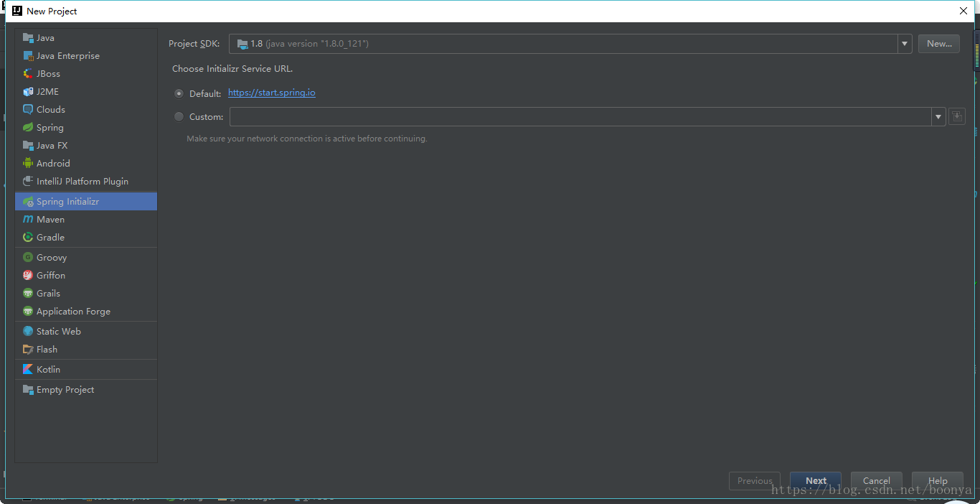Click the Static Web globe icon
Screen dimensions: 980x504
pos(28,332)
